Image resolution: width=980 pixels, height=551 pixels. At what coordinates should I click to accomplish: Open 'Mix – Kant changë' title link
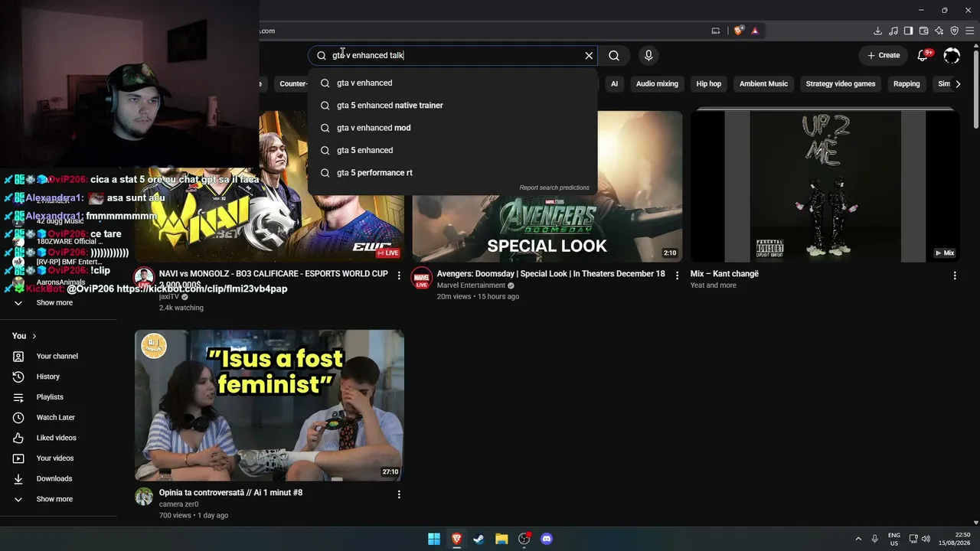(x=724, y=274)
